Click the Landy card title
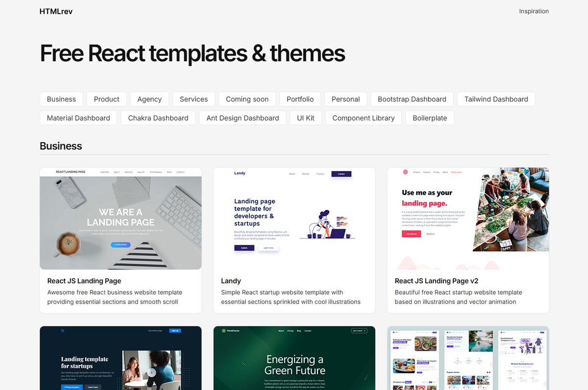The image size is (588, 390). [231, 281]
